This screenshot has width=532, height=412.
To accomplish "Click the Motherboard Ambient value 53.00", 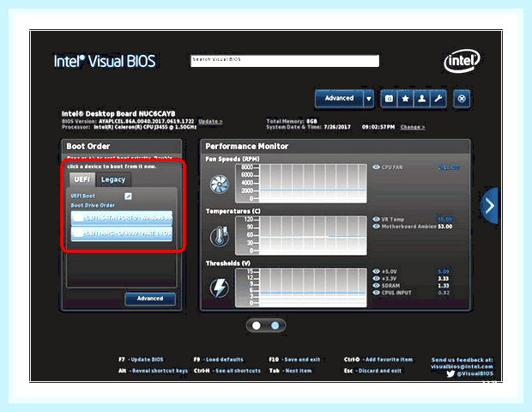I will (x=444, y=227).
